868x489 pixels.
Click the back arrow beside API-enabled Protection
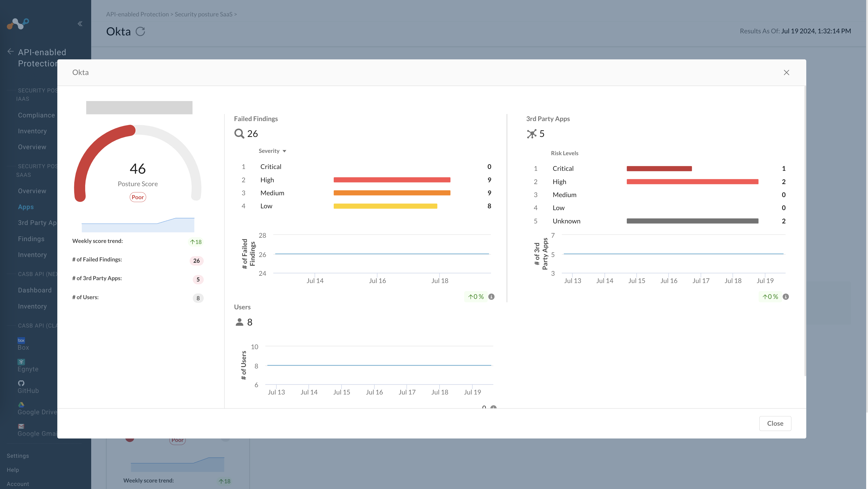point(10,51)
